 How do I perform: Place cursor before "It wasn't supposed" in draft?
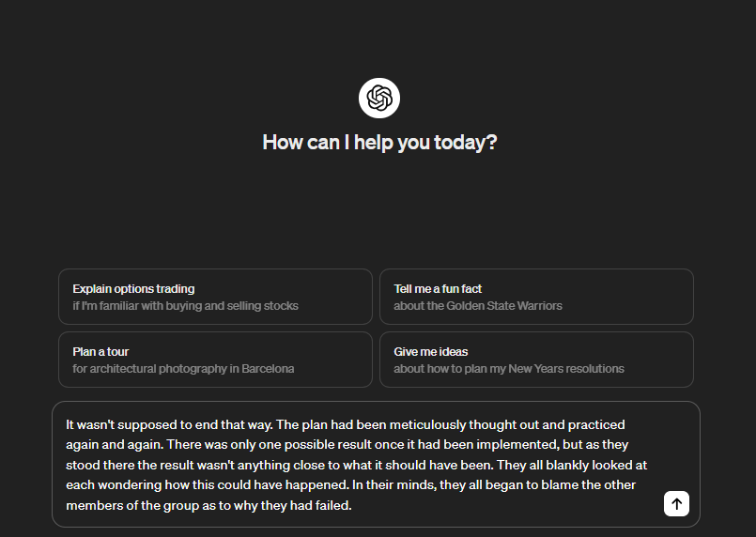67,424
